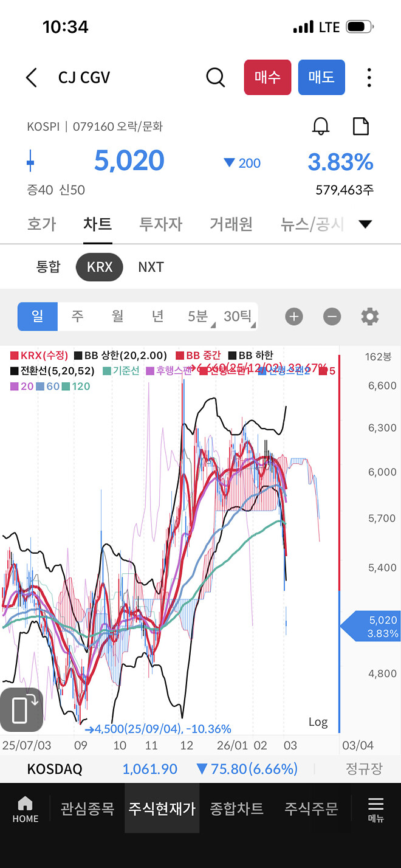
Task: Tap the battery indicator in status bar
Action: click(x=360, y=27)
